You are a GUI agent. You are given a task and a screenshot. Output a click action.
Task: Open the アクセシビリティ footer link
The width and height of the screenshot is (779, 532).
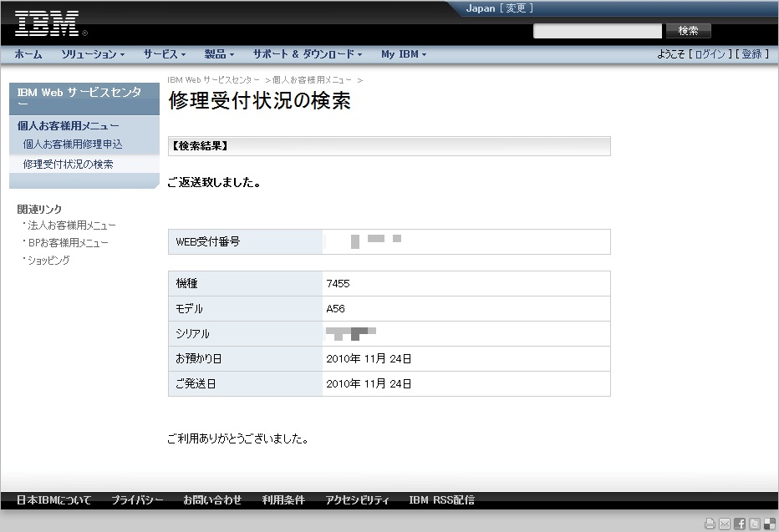coord(357,499)
